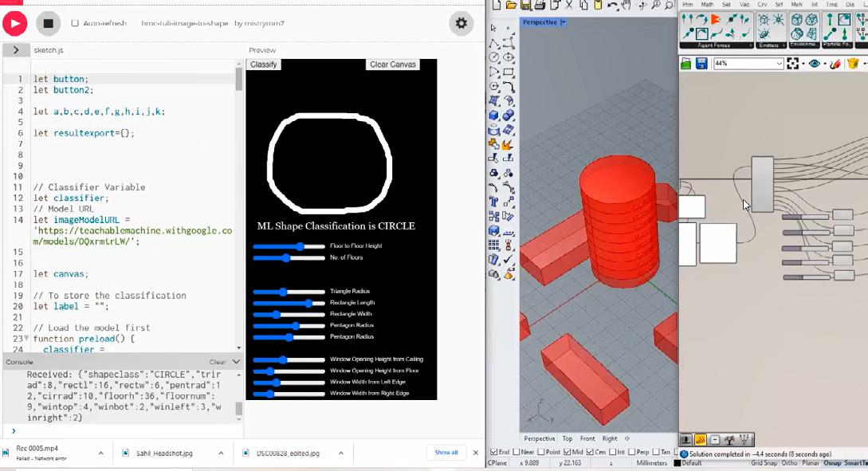The height and width of the screenshot is (471, 868).
Task: Select Rhino pointer selection tool
Action: pos(494,28)
